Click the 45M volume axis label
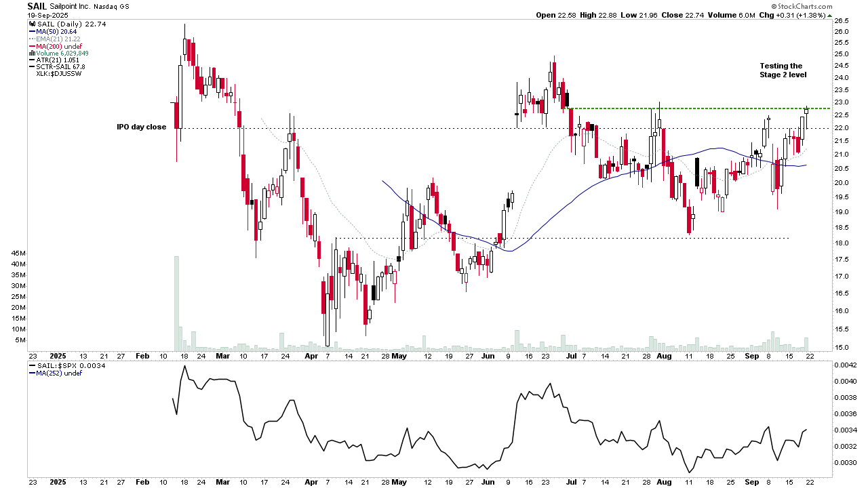 coord(18,253)
